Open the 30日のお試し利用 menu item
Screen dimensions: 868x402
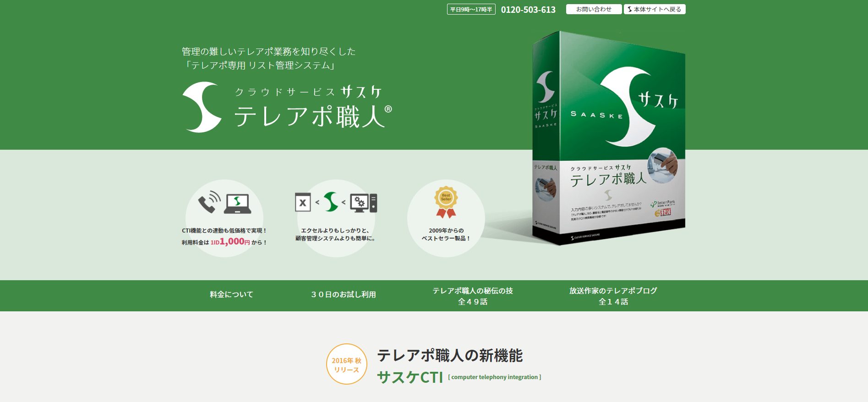tap(343, 294)
